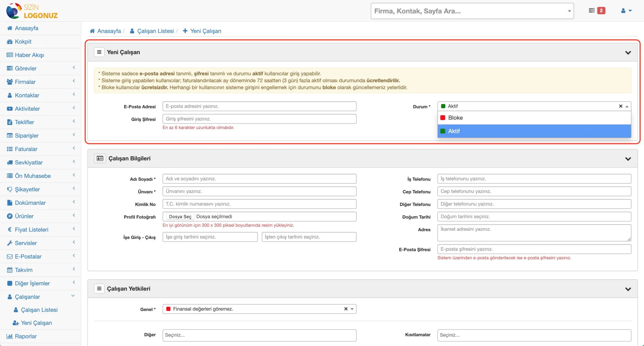The height and width of the screenshot is (346, 644).
Task: Collapse the Çalışan Yetkileri panel chevron
Action: point(628,289)
